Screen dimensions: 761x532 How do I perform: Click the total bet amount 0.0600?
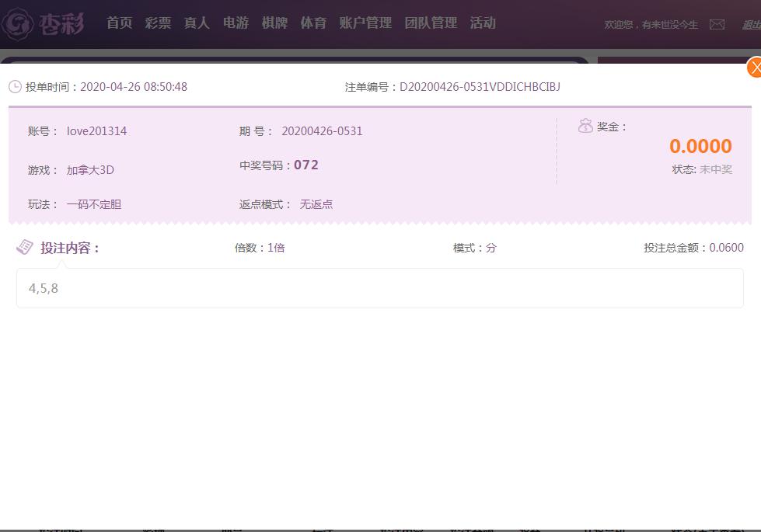pyautogui.click(x=727, y=247)
